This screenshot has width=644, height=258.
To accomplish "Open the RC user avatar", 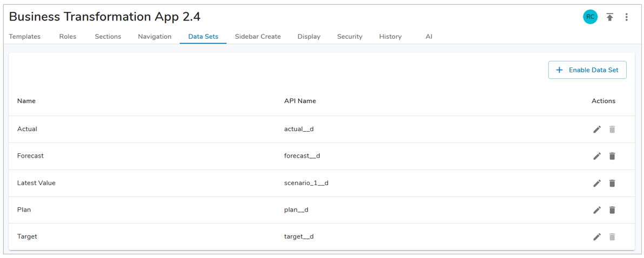I will coord(590,17).
